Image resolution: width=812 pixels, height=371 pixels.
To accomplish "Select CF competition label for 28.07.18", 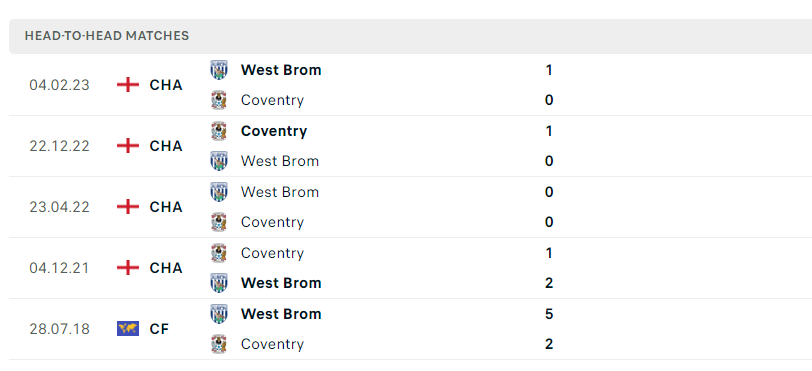I will point(160,329).
